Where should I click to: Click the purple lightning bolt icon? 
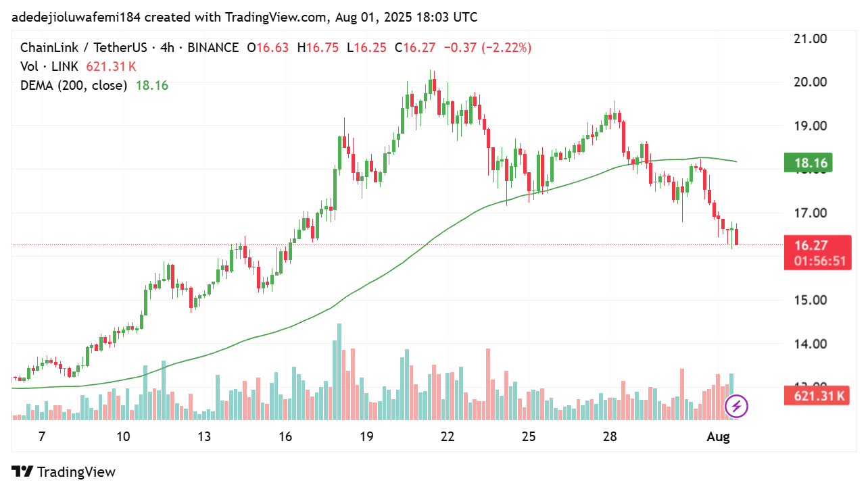click(736, 407)
